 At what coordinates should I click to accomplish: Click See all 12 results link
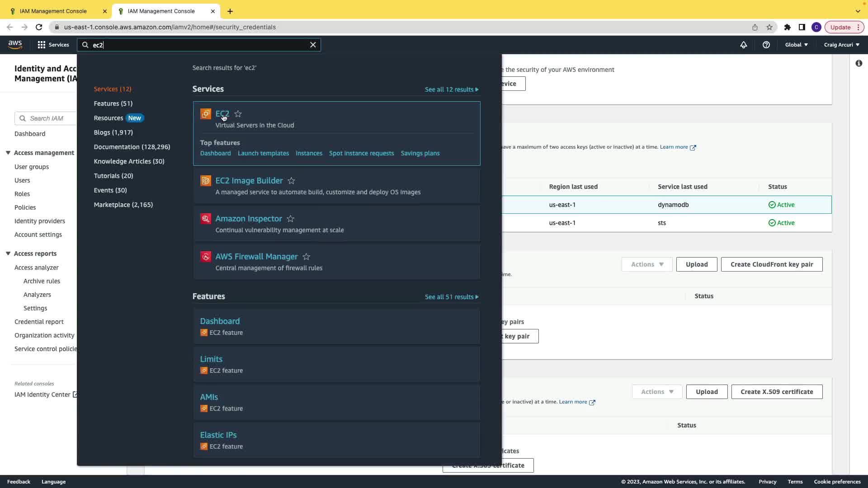point(451,89)
